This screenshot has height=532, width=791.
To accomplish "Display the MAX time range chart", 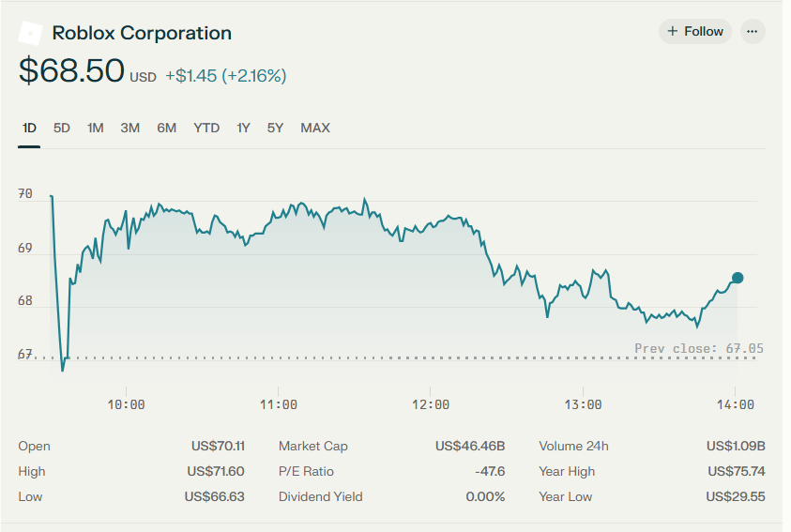I will pyautogui.click(x=315, y=129).
